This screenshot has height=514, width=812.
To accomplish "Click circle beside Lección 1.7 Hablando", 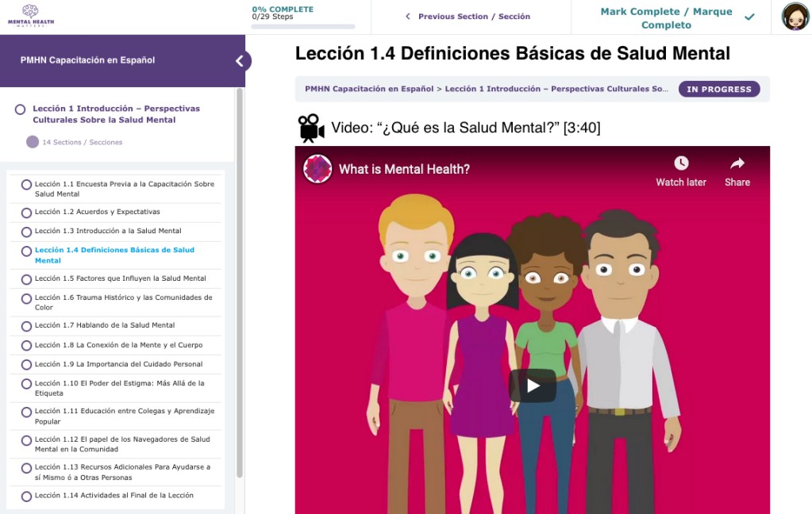I will click(27, 326).
